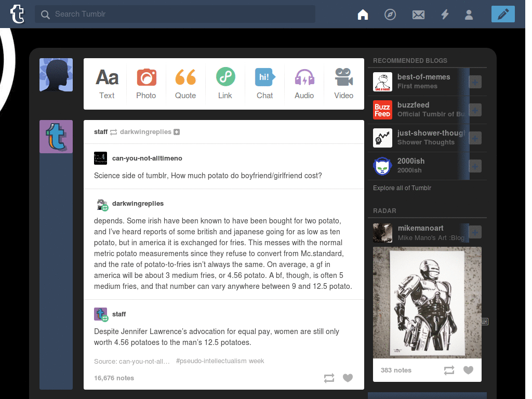The width and height of the screenshot is (532, 399).
Task: Reblog the staff potato post
Action: pyautogui.click(x=329, y=378)
